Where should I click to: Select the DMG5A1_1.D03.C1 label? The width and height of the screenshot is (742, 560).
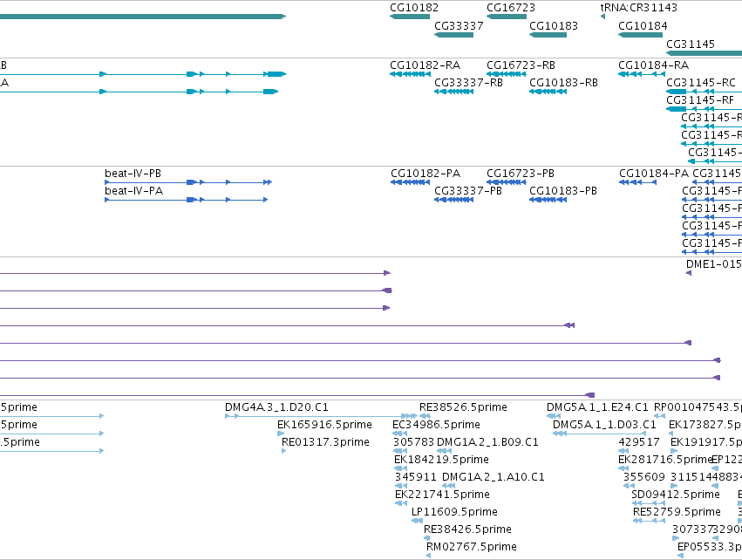(604, 425)
